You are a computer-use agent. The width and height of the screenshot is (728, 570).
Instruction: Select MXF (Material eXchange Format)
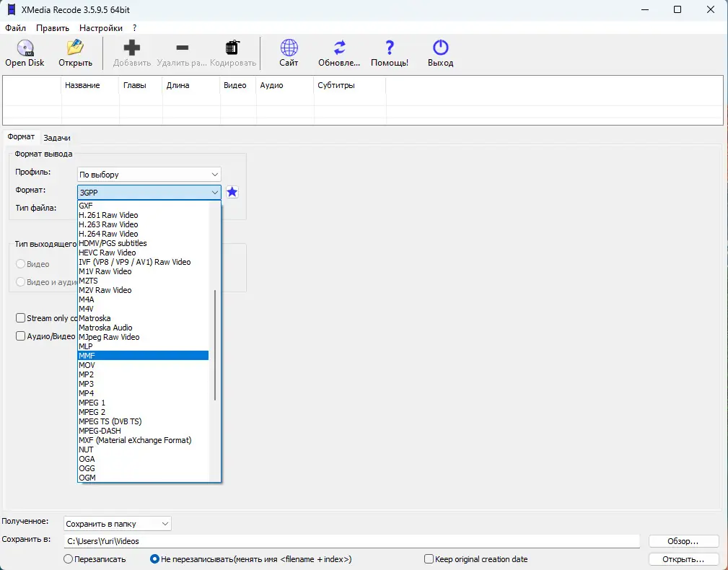coord(144,440)
